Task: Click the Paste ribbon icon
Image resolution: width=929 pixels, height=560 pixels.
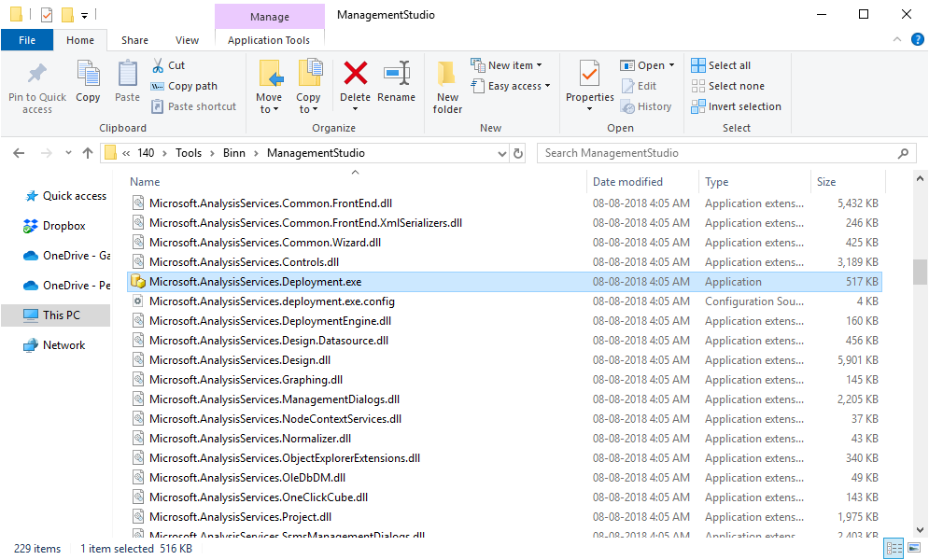Action: (127, 74)
